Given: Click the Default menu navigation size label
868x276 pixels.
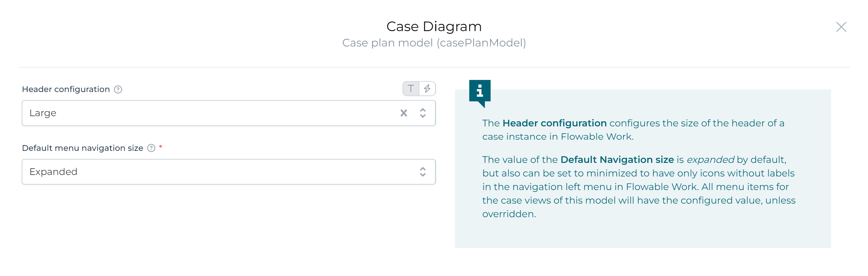Looking at the screenshot, I should pyautogui.click(x=82, y=148).
